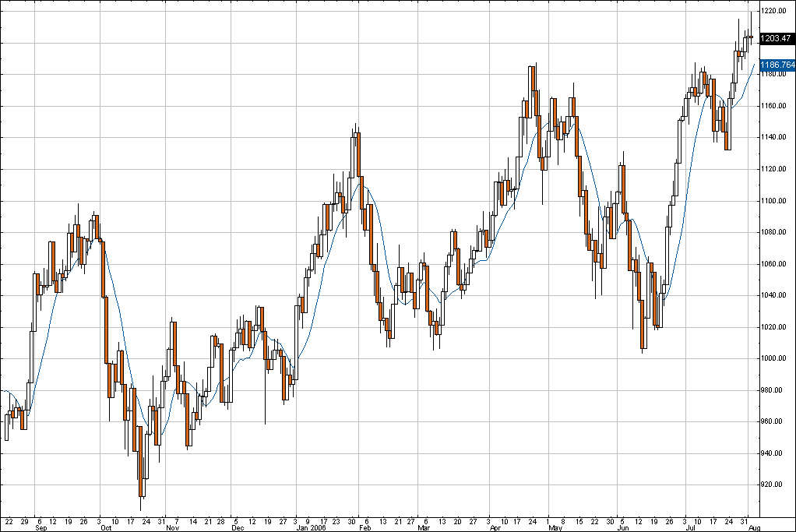Select the 1100.00 price axis label
The image size is (796, 532).
point(775,201)
